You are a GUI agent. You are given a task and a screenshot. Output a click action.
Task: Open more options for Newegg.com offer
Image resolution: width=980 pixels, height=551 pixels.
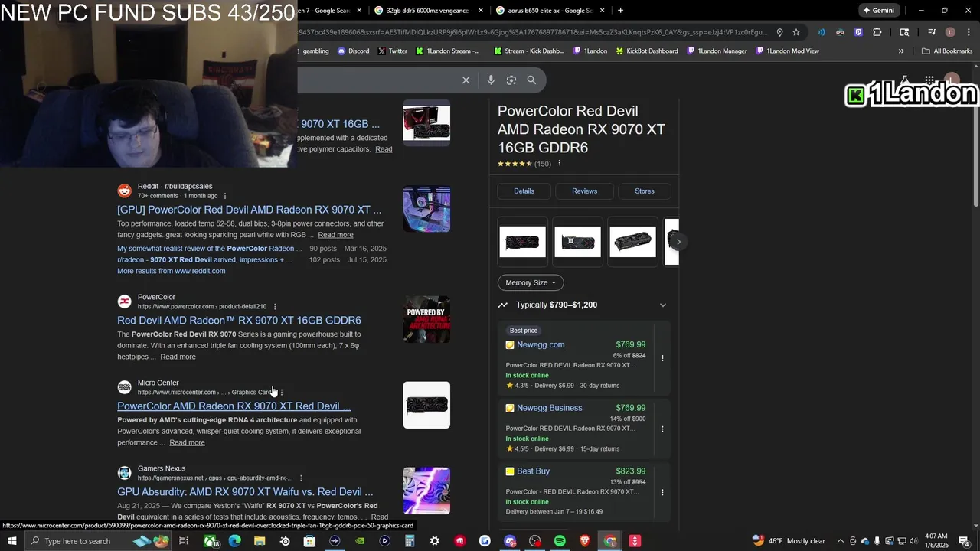(662, 358)
